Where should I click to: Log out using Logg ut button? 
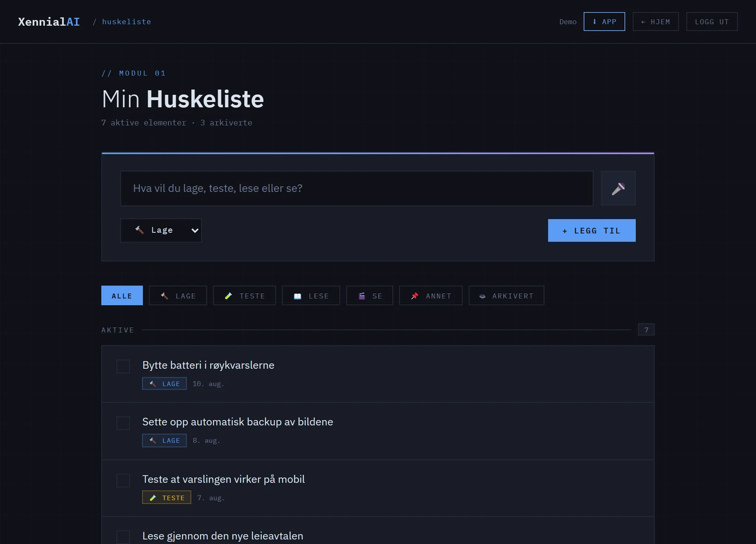coord(712,22)
